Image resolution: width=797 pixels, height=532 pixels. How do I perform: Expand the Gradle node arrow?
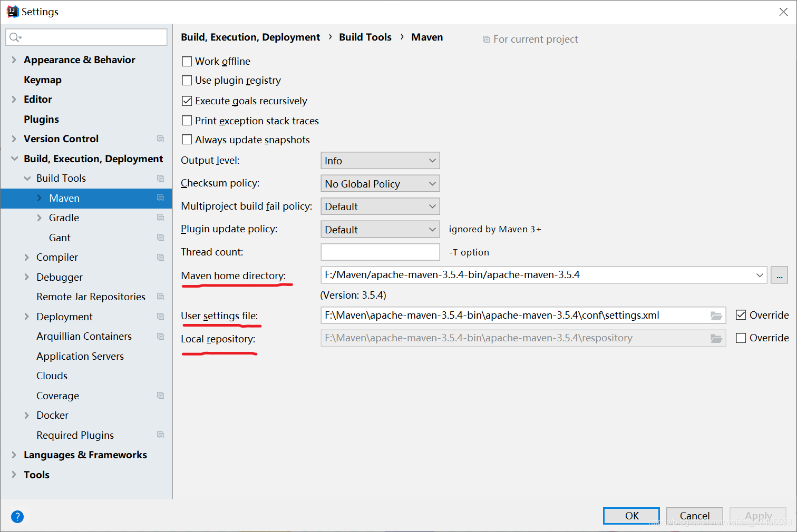pyautogui.click(x=40, y=218)
